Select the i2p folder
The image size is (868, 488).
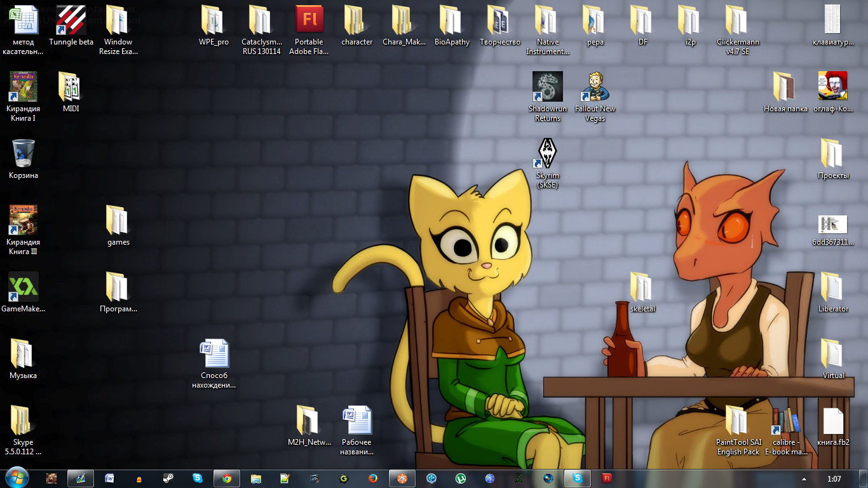click(x=691, y=25)
